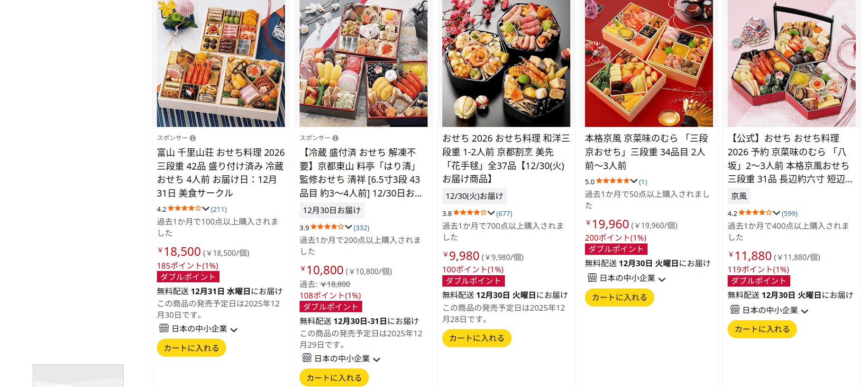Expand 日本の中小企業 chevron under fifth product

(804, 311)
